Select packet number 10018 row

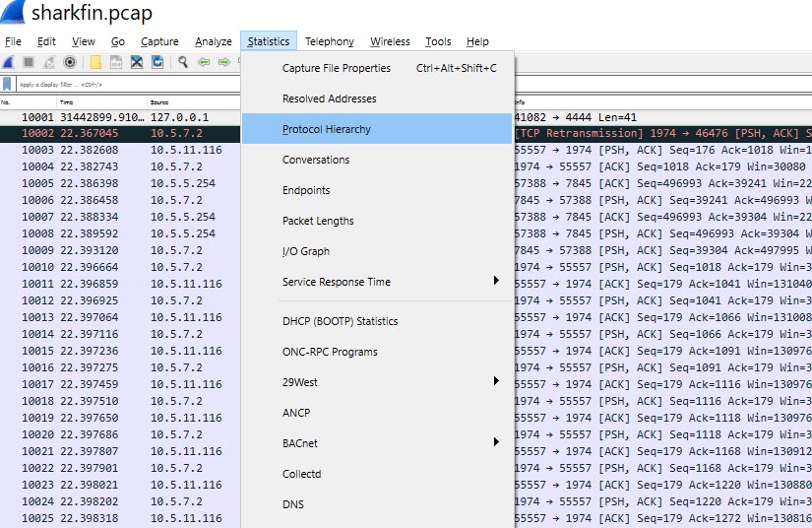pos(120,401)
